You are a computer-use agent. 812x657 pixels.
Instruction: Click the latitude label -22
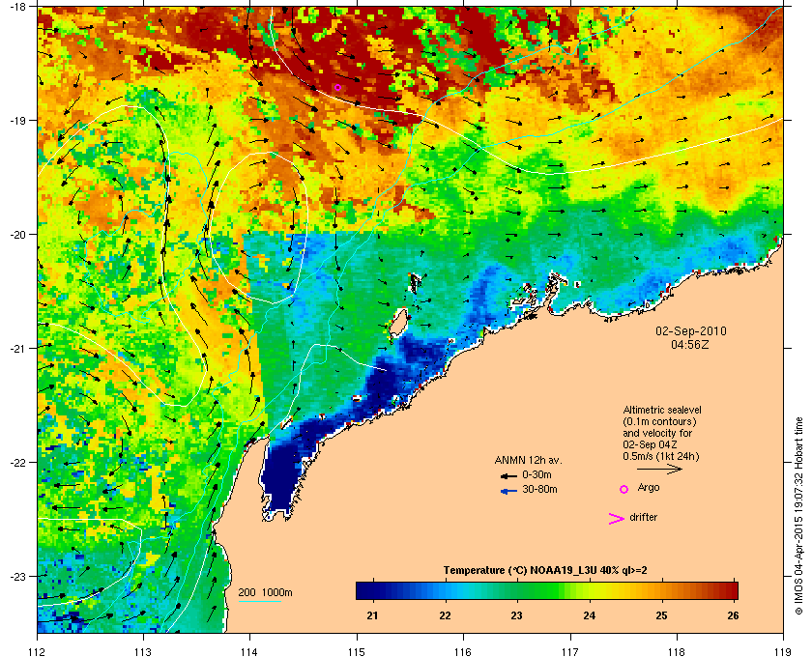point(18,463)
